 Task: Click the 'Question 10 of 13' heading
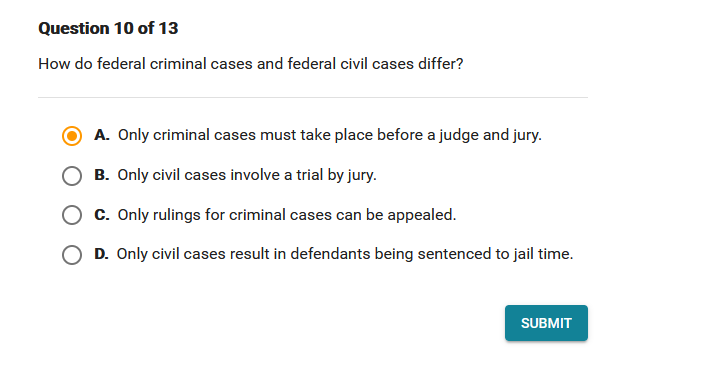point(108,28)
